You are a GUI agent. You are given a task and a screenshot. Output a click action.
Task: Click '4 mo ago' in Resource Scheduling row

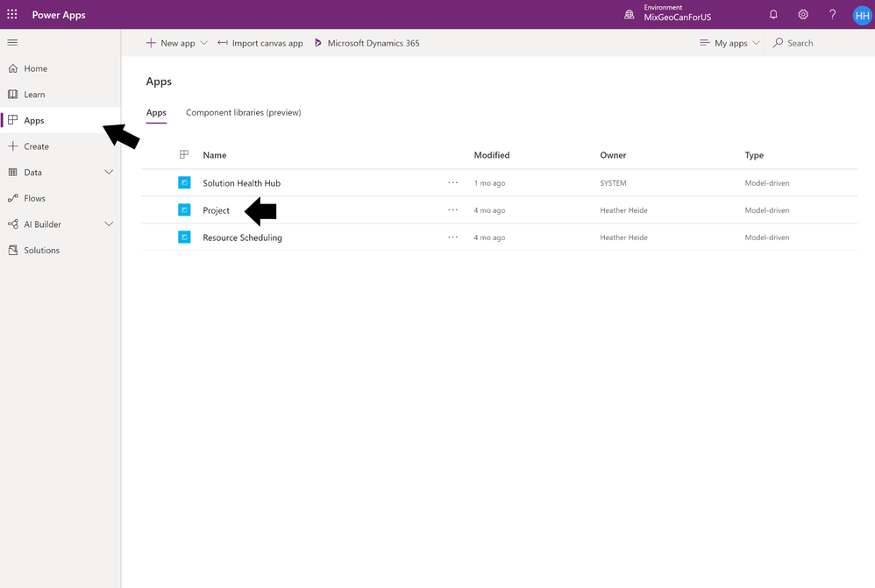click(x=489, y=237)
